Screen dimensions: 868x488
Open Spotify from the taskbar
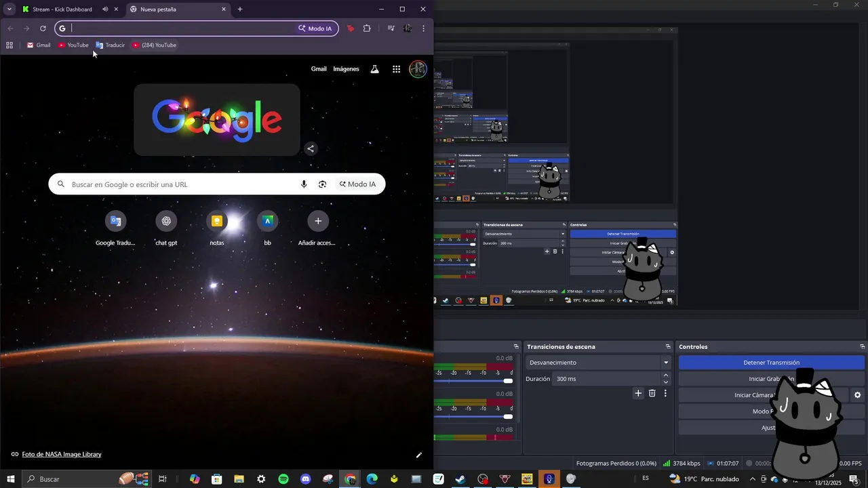283,479
